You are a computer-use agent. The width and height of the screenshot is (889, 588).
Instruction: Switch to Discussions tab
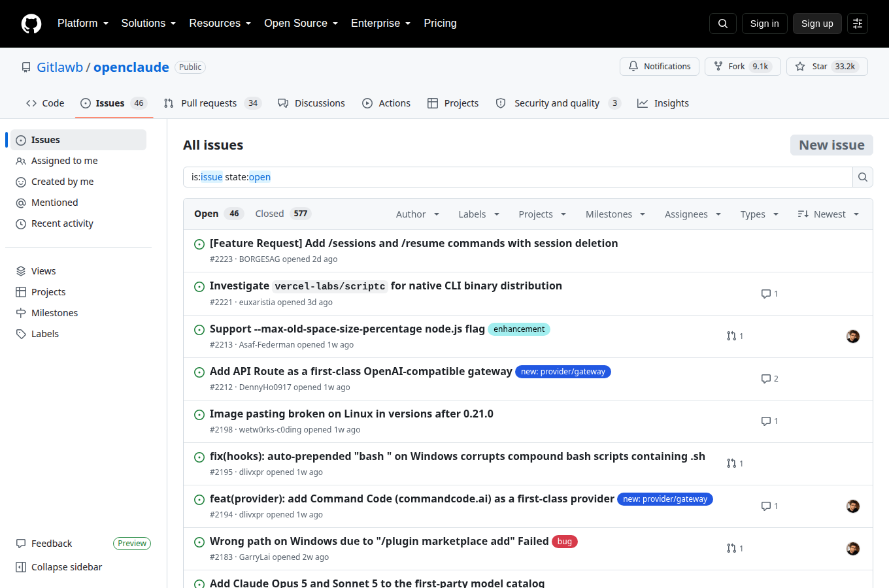point(311,103)
